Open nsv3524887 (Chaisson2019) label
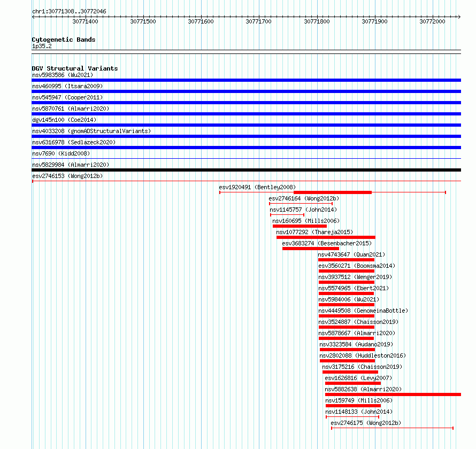 (358, 322)
